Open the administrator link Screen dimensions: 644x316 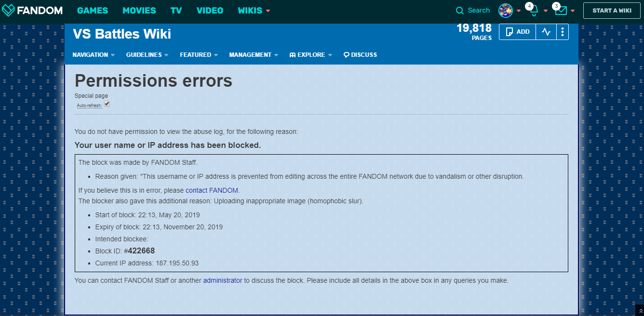[222, 280]
